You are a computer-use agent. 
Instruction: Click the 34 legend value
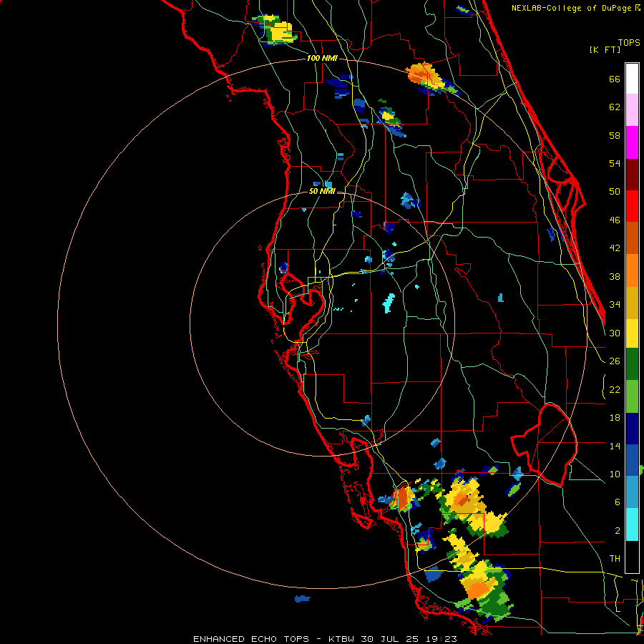[615, 305]
